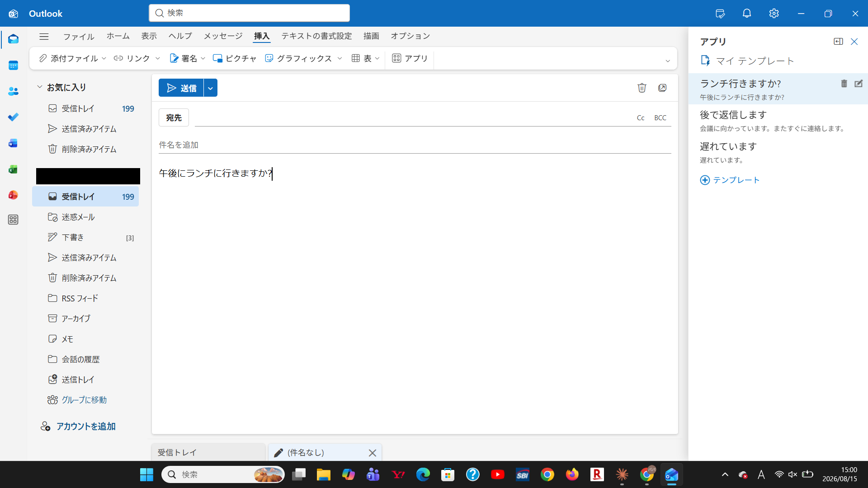
Task: Open Mail app in left rail
Action: (x=13, y=39)
